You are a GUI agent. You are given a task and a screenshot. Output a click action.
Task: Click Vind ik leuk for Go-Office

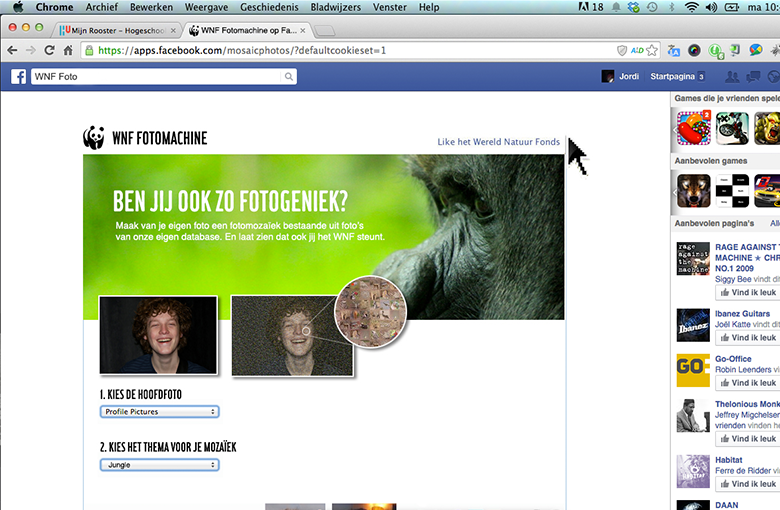[748, 383]
